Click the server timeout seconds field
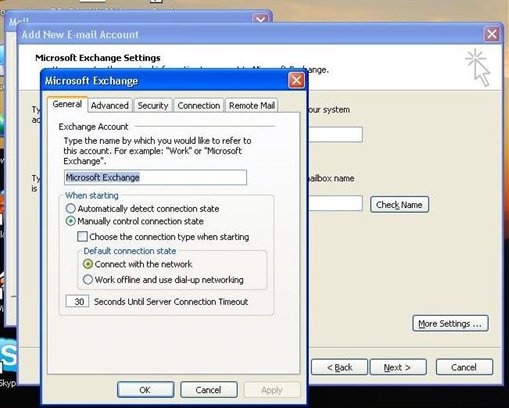 pos(77,301)
